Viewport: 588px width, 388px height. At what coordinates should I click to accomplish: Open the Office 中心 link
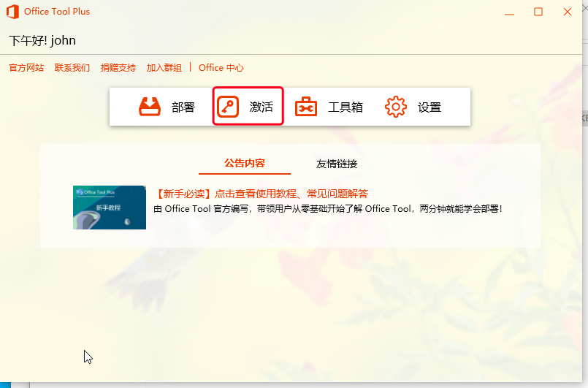[221, 68]
